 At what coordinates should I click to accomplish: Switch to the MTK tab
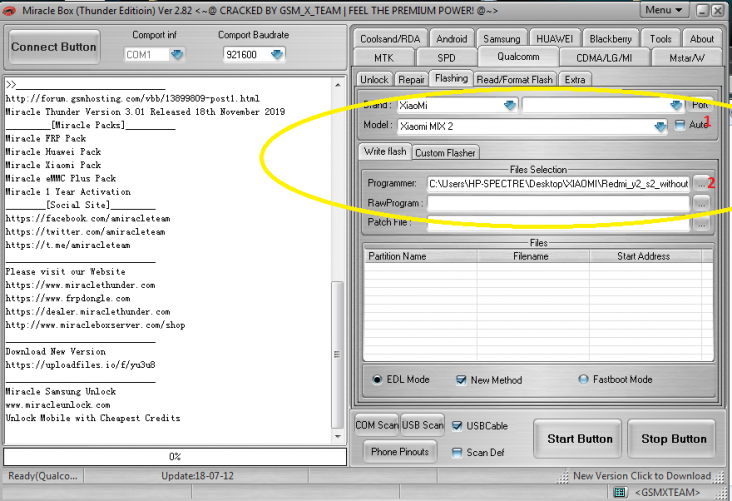(x=384, y=58)
